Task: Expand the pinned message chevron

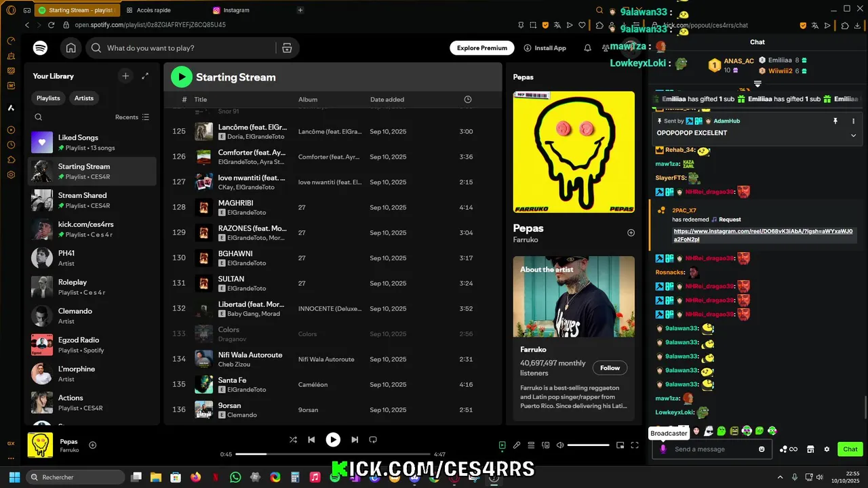Action: [x=853, y=135]
